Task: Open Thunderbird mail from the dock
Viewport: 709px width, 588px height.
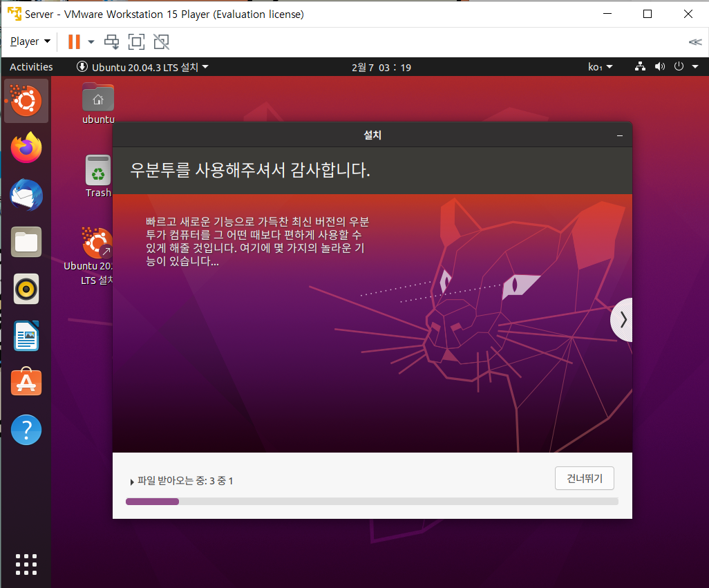Action: point(26,195)
